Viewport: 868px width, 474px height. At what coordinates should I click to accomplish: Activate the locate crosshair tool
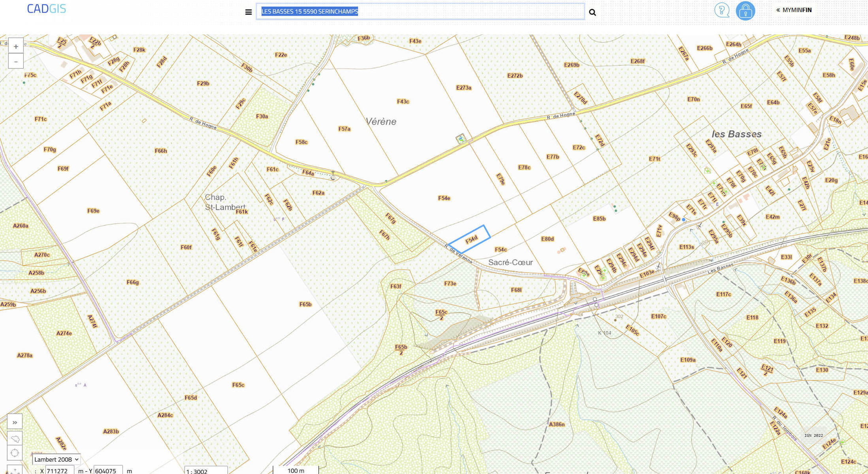pos(15,453)
